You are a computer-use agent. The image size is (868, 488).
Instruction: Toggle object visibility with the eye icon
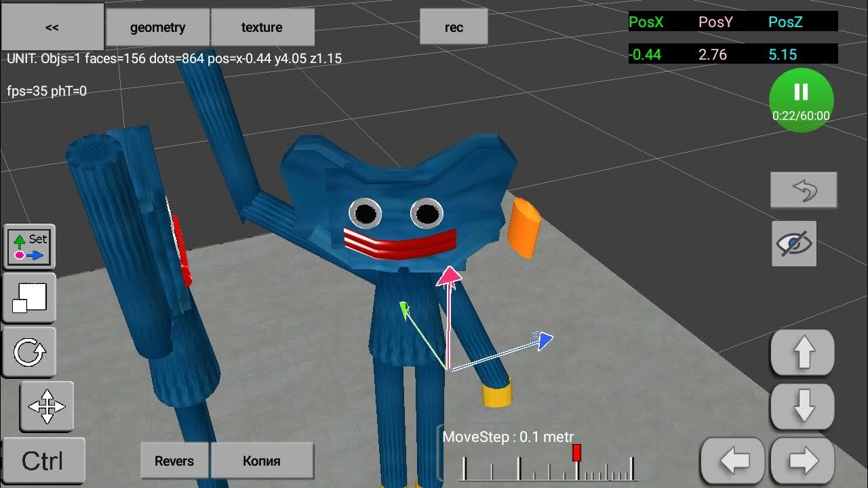click(794, 243)
